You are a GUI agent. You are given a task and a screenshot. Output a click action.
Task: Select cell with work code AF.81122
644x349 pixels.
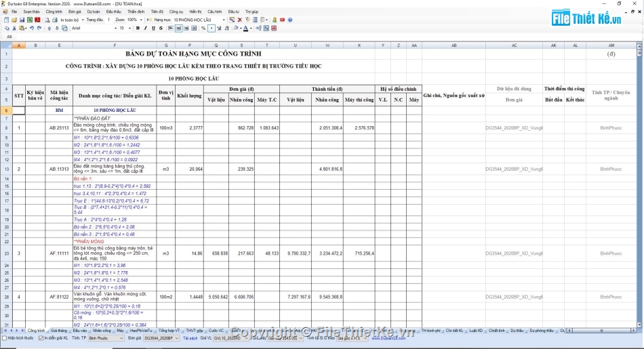point(59,297)
